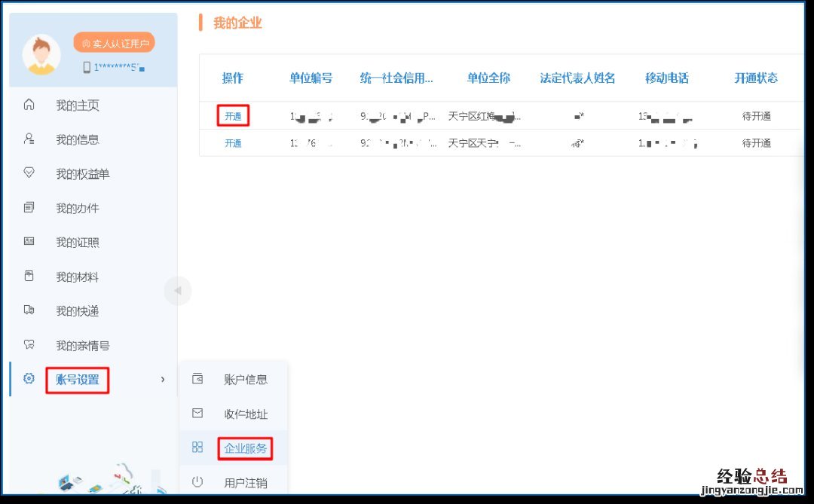The width and height of the screenshot is (814, 504).
Task: Click the 操作 column header
Action: (x=232, y=78)
